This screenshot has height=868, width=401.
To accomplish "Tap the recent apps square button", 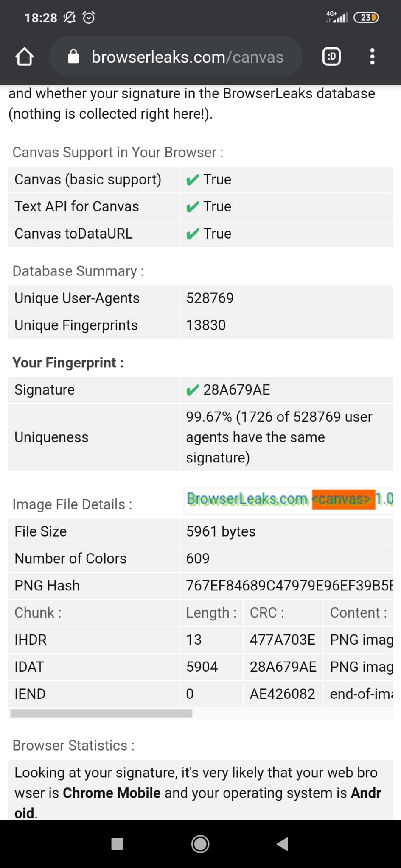I will click(x=117, y=844).
